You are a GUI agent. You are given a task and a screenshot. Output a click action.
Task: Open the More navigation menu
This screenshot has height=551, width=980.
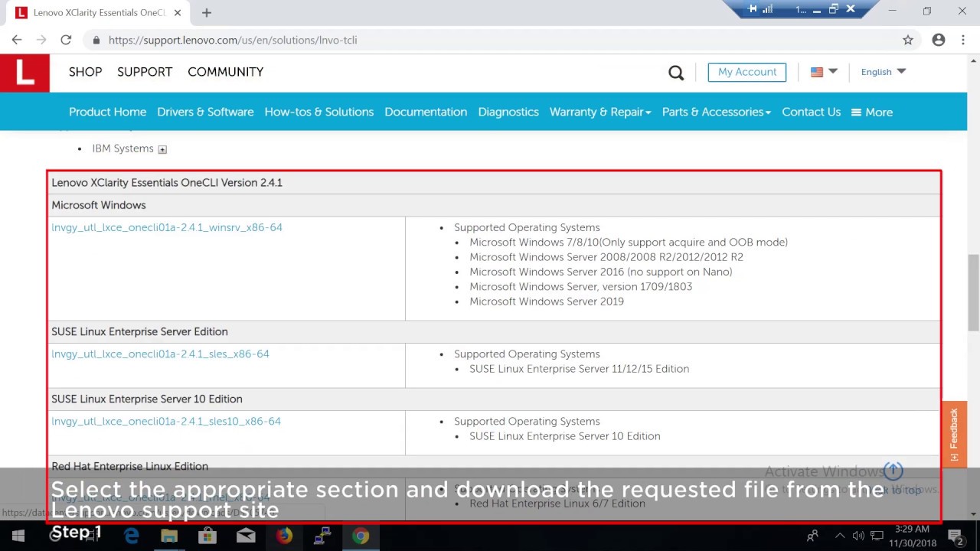pyautogui.click(x=872, y=112)
